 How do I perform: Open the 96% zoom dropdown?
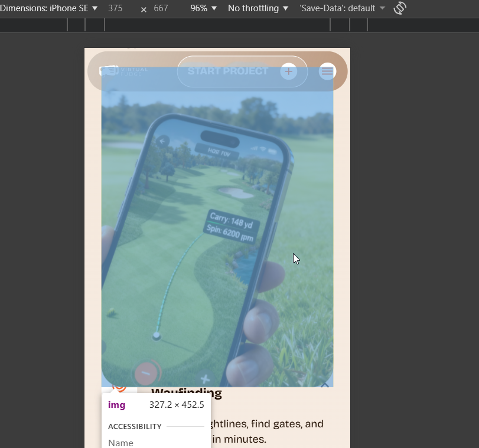pyautogui.click(x=203, y=8)
